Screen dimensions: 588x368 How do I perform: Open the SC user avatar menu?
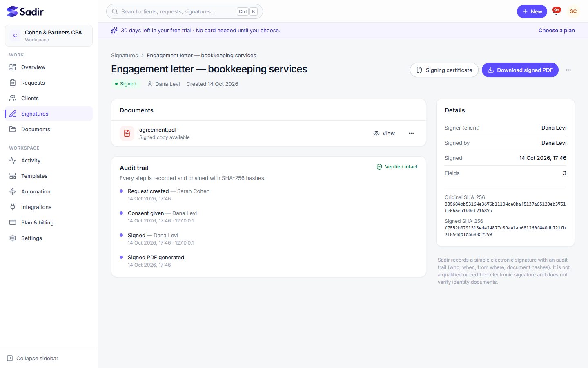click(x=573, y=11)
